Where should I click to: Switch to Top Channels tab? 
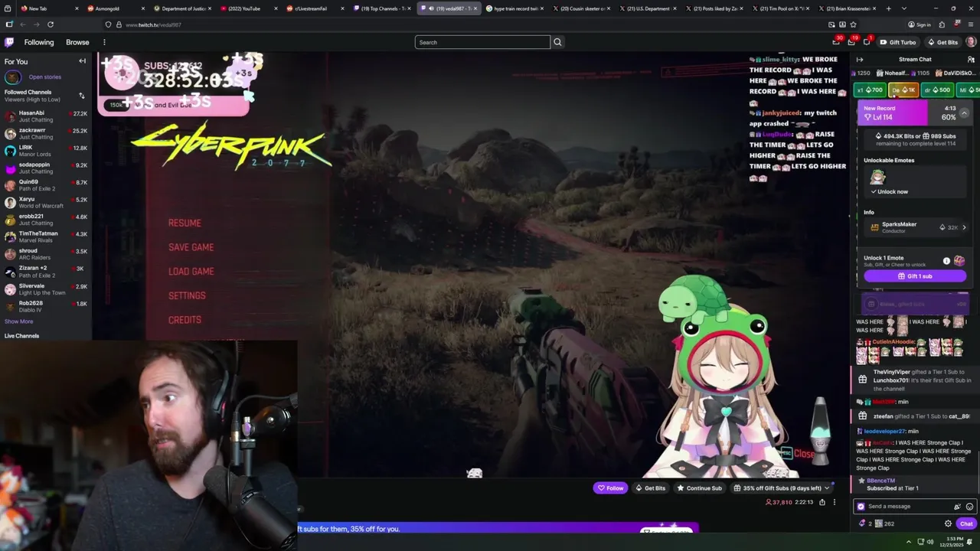(381, 8)
